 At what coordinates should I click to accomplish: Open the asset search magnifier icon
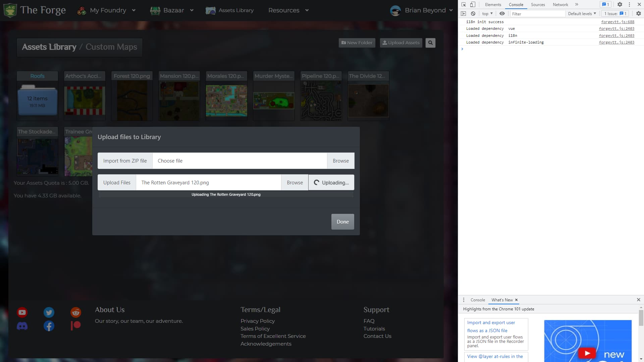(430, 43)
